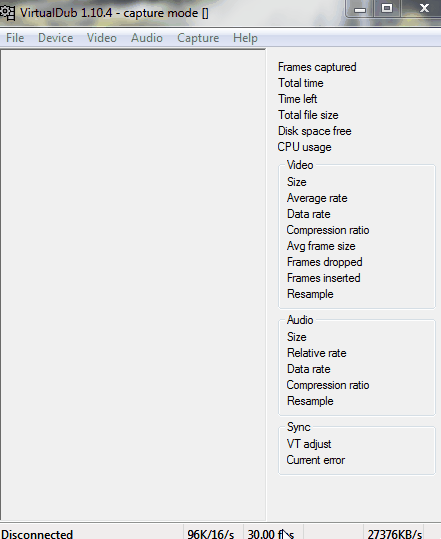Select the Frames captured label
The image size is (441, 539).
[317, 67]
